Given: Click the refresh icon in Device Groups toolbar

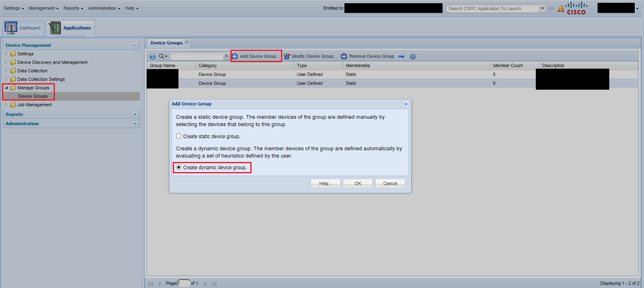Looking at the screenshot, I should click(153, 57).
